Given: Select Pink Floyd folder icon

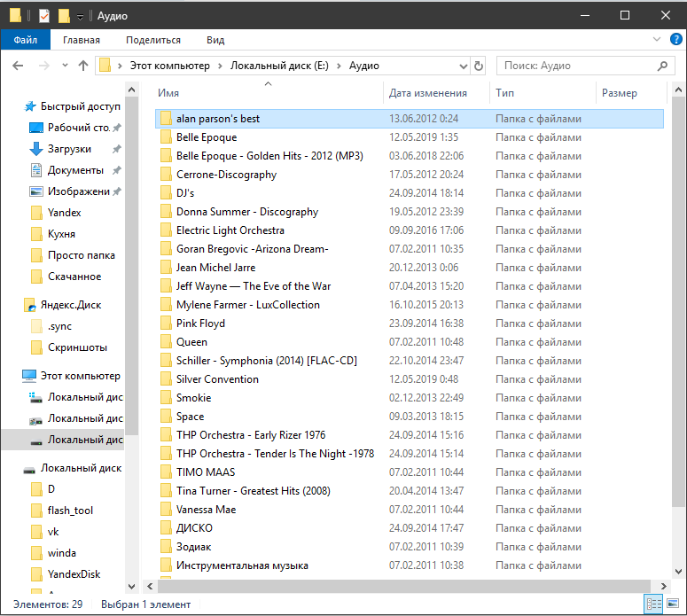Looking at the screenshot, I should coord(166,324).
